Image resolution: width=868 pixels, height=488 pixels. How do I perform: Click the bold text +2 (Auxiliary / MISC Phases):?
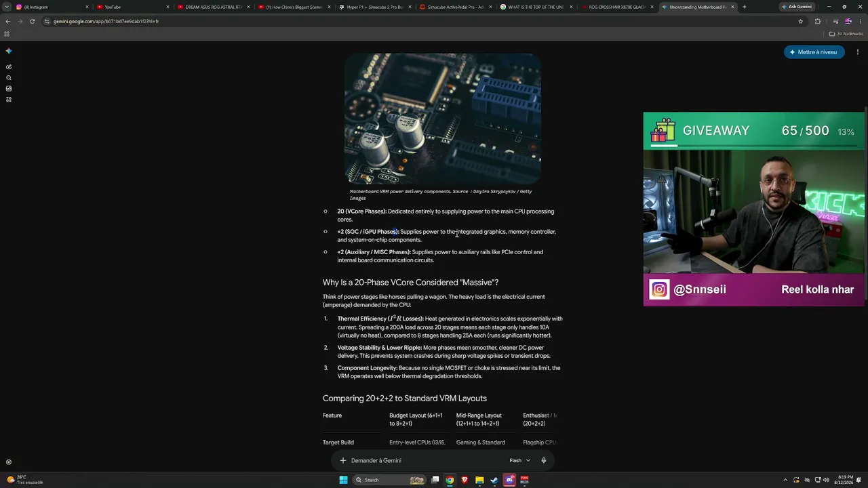[x=374, y=252]
